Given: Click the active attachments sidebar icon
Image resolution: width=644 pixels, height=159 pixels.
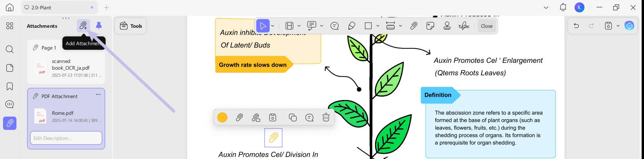Looking at the screenshot, I should point(10,123).
